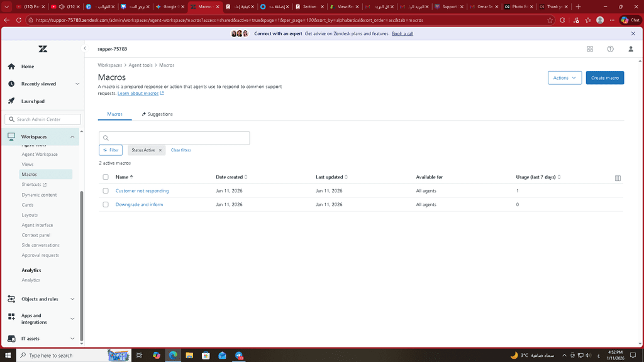Screen dimensions: 644x362
Task: Open the user profile icon
Action: coord(631,49)
